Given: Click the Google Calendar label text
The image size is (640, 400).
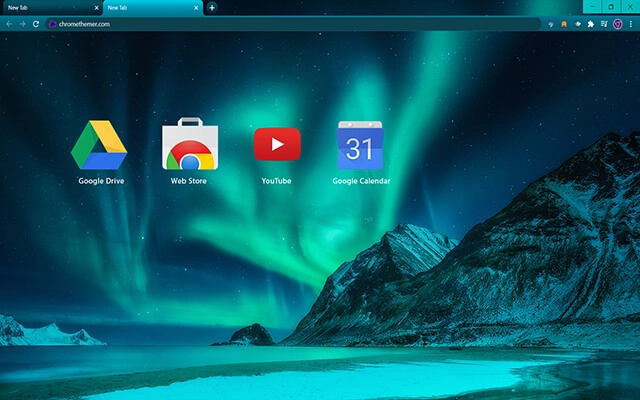Looking at the screenshot, I should (x=361, y=181).
